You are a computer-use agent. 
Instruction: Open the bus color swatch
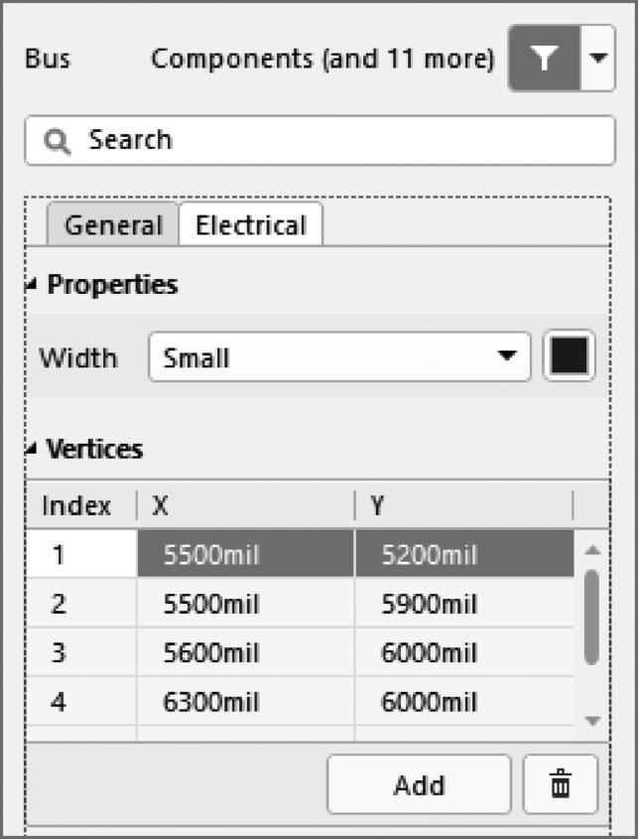pos(570,356)
